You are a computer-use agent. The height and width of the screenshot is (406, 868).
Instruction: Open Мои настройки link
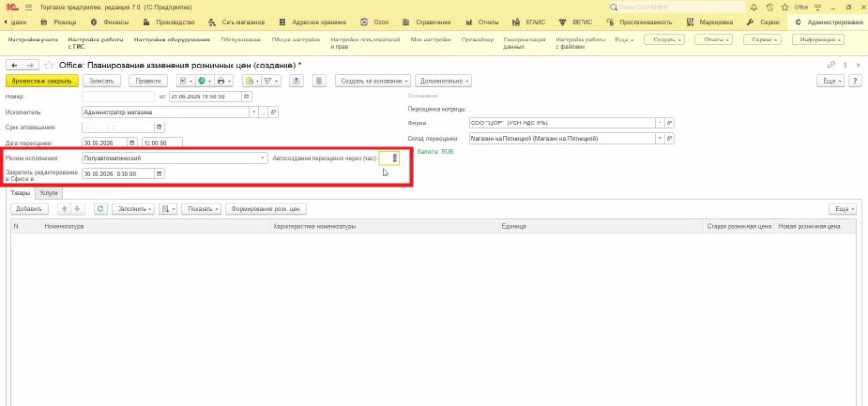tap(431, 40)
